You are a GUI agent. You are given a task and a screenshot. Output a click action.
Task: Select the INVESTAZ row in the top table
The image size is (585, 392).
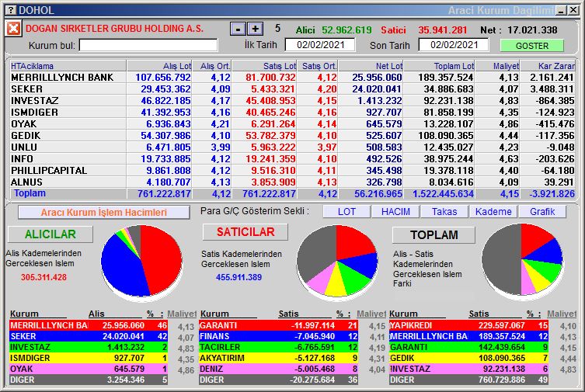pos(292,101)
